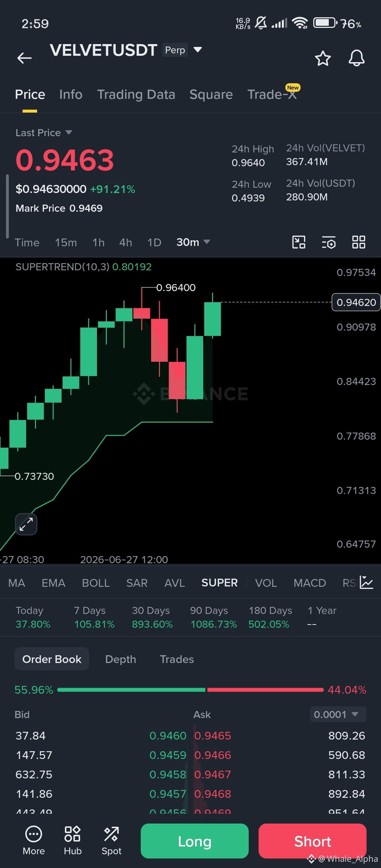
Task: Toggle the SUPER indicator
Action: tap(219, 583)
